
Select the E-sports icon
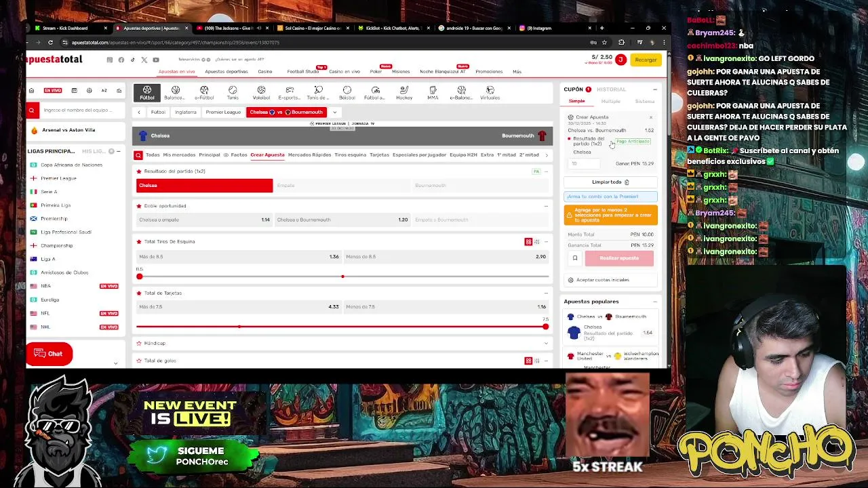click(x=290, y=93)
